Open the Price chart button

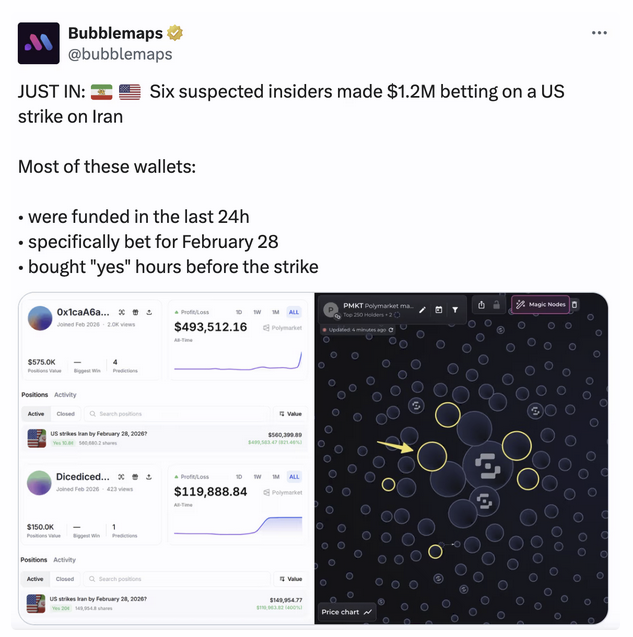[347, 612]
